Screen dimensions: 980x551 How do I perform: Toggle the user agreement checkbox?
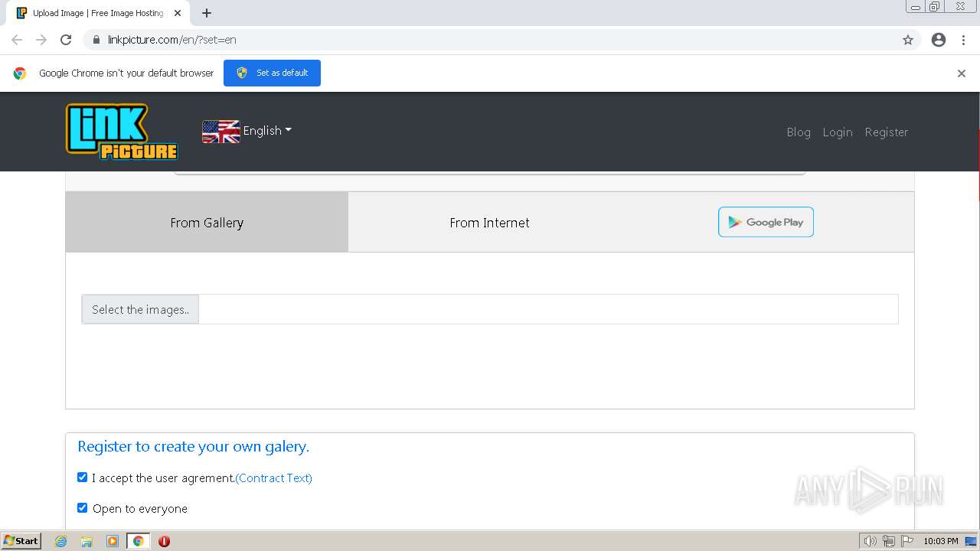83,477
